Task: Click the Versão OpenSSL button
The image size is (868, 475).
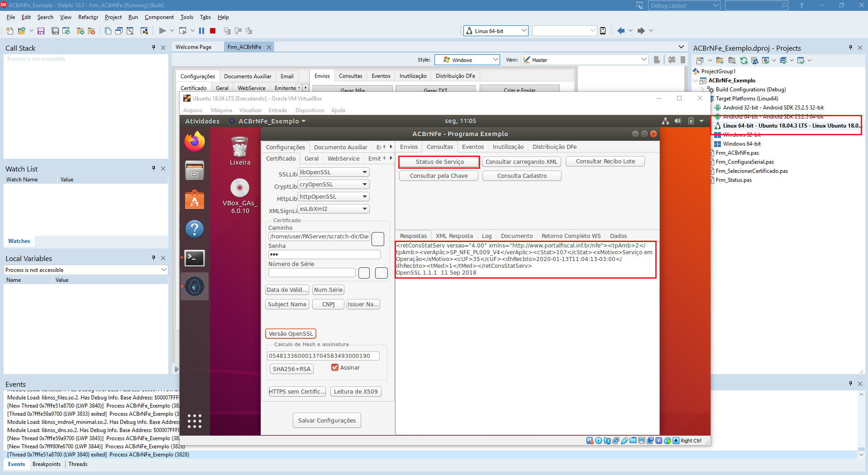Action: (291, 333)
